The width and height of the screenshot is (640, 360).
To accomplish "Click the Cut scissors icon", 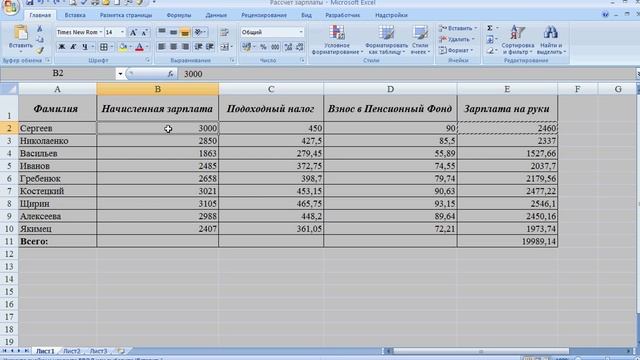I will 40,29.
